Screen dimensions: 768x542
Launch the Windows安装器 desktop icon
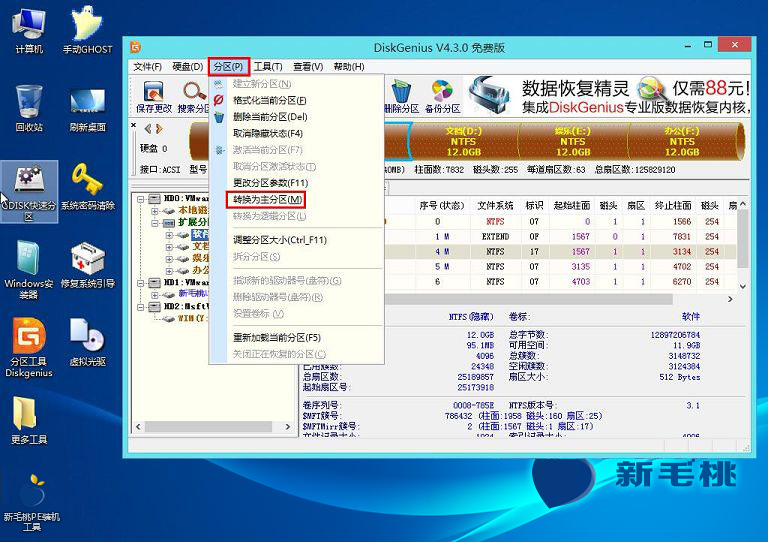[29, 270]
